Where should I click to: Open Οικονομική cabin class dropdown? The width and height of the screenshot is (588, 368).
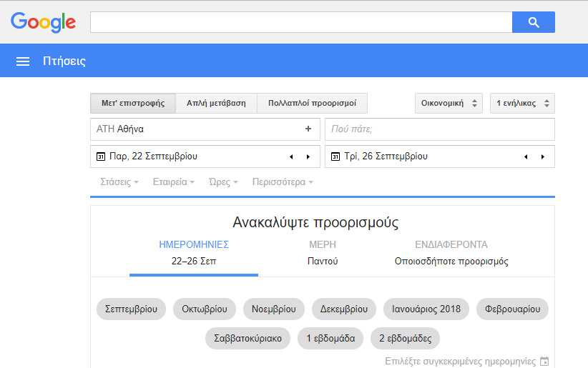tap(449, 103)
